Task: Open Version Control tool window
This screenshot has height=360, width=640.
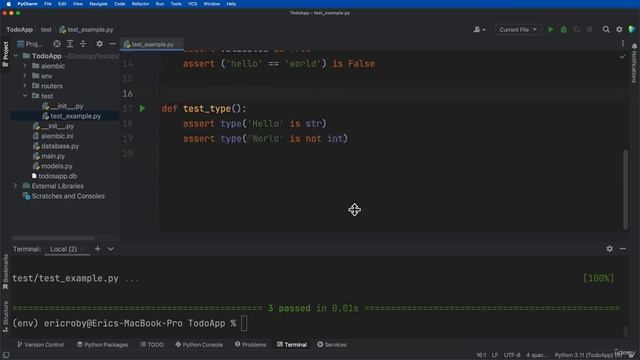Action: click(x=40, y=344)
